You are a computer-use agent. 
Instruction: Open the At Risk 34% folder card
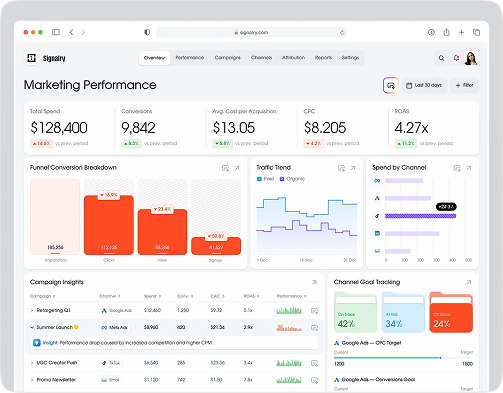tap(403, 312)
